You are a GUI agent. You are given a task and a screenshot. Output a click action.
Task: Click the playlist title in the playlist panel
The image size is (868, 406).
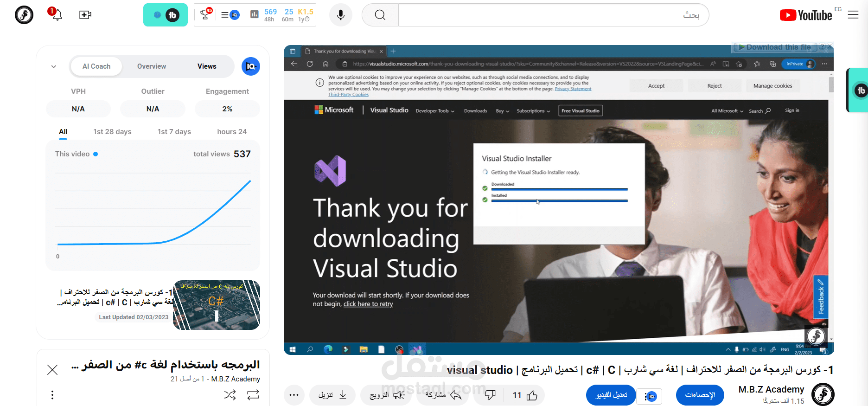tap(166, 365)
